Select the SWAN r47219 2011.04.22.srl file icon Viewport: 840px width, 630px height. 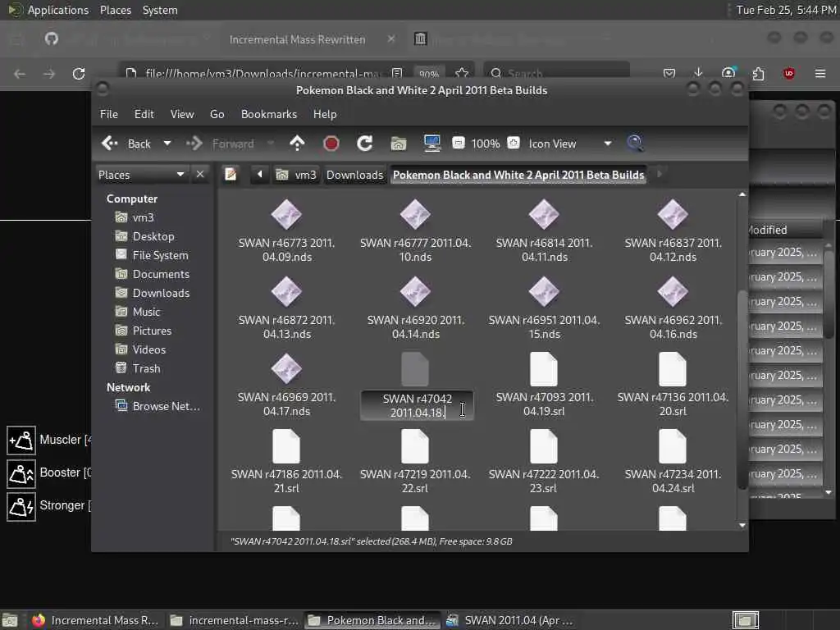415,446
